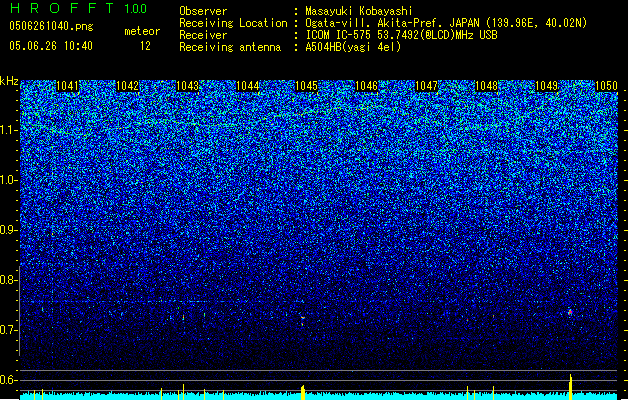The image size is (629, 400).
Task: Click the 1043 time marker
Action: point(187,86)
